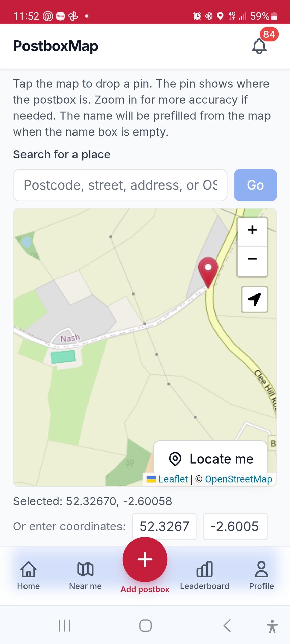
Task: Open Android recent apps button
Action: pos(64,626)
